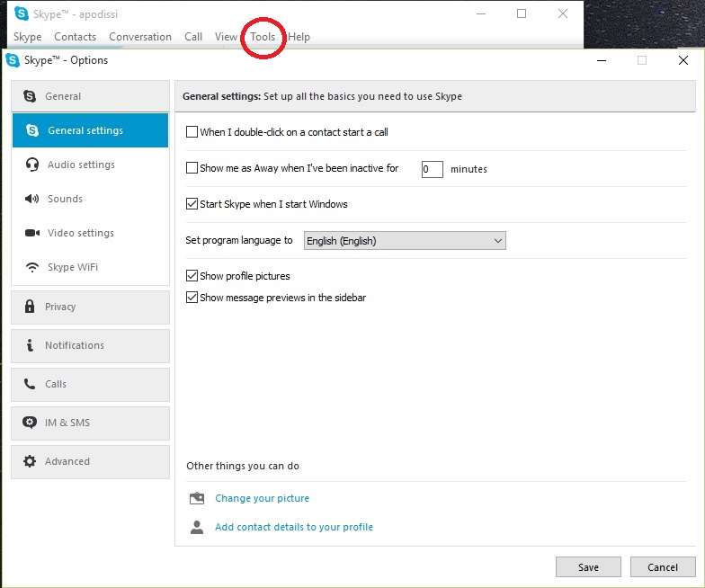The height and width of the screenshot is (588, 705).
Task: Uncheck Start Skype when I start Windows
Action: point(192,203)
